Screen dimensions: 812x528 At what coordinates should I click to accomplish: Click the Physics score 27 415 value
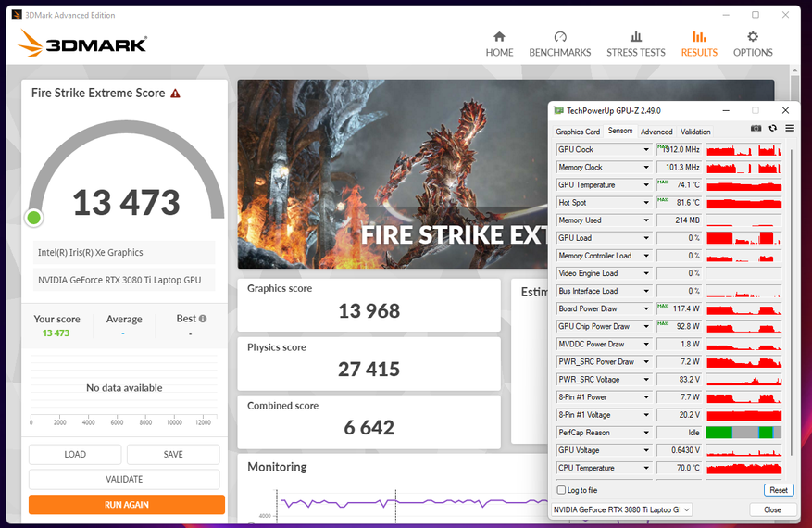(369, 370)
